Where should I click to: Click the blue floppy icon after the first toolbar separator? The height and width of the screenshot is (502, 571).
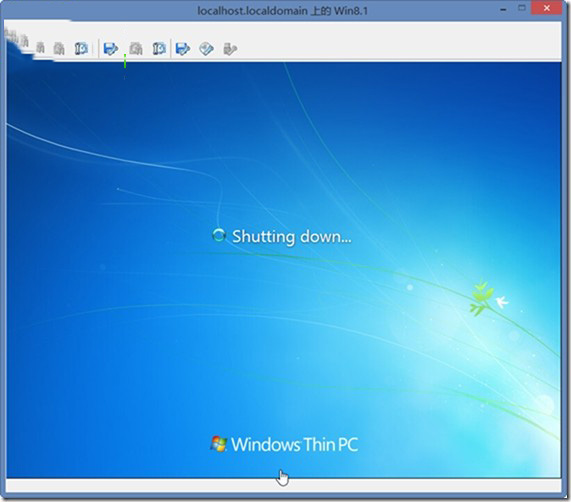111,48
